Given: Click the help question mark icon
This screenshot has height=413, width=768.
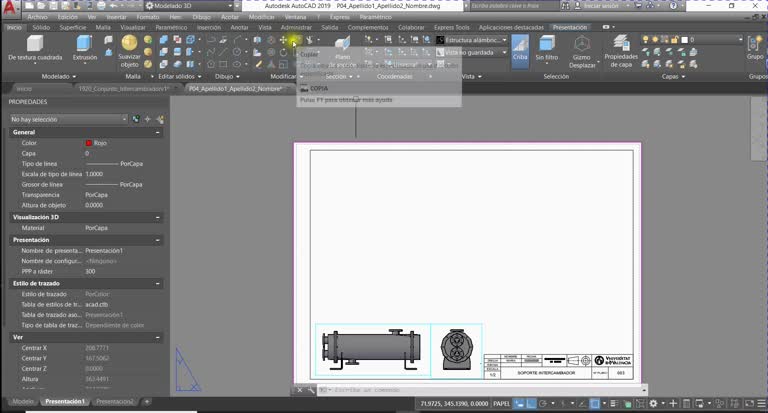Looking at the screenshot, I should pos(673,6).
